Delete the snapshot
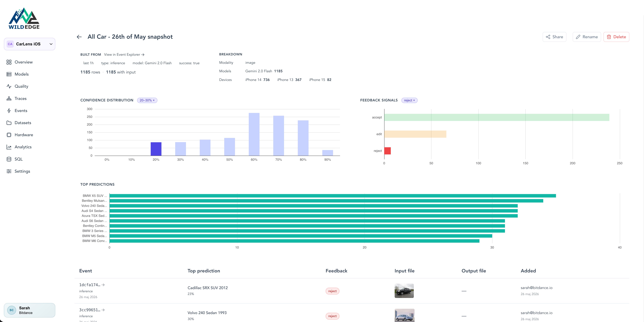The image size is (644, 322). point(616,37)
